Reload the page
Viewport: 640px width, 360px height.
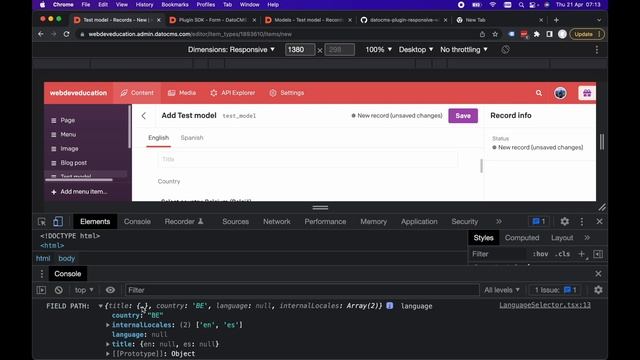67,34
